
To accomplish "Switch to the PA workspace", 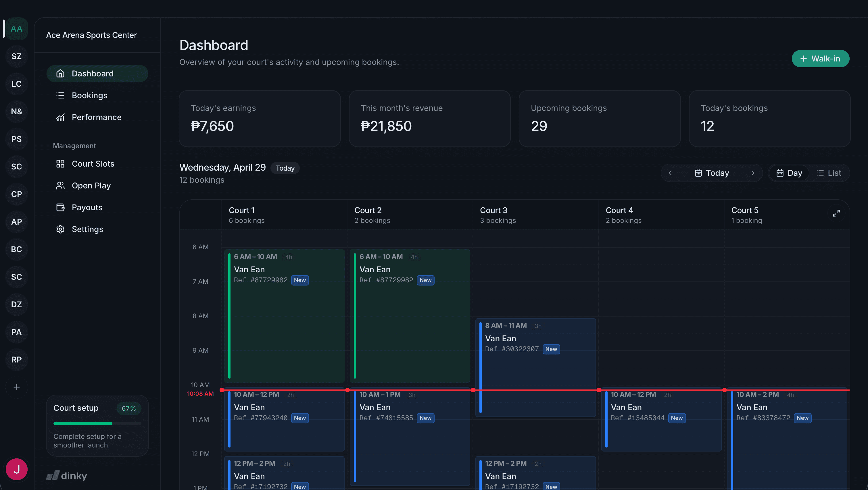I will click(16, 332).
